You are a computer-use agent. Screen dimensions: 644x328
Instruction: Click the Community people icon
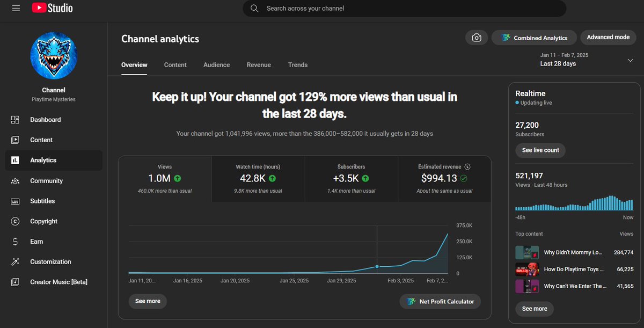tap(15, 181)
